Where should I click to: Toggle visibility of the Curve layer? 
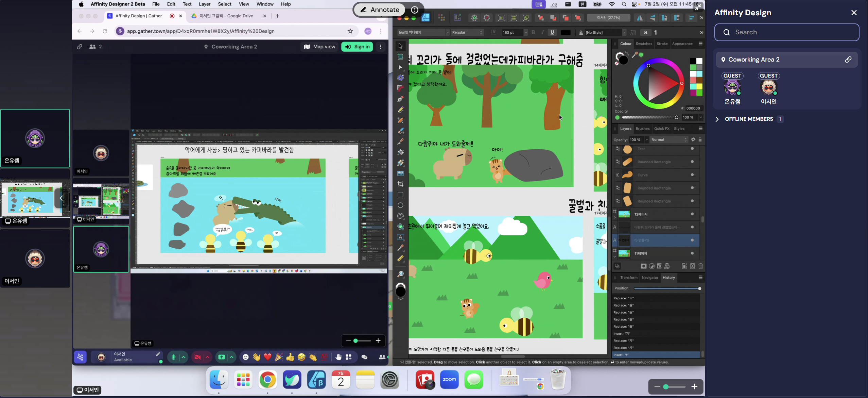coord(692,175)
